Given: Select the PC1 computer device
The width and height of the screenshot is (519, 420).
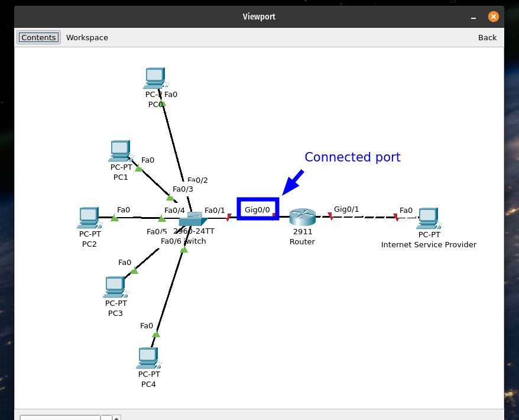Looking at the screenshot, I should click(x=119, y=151).
